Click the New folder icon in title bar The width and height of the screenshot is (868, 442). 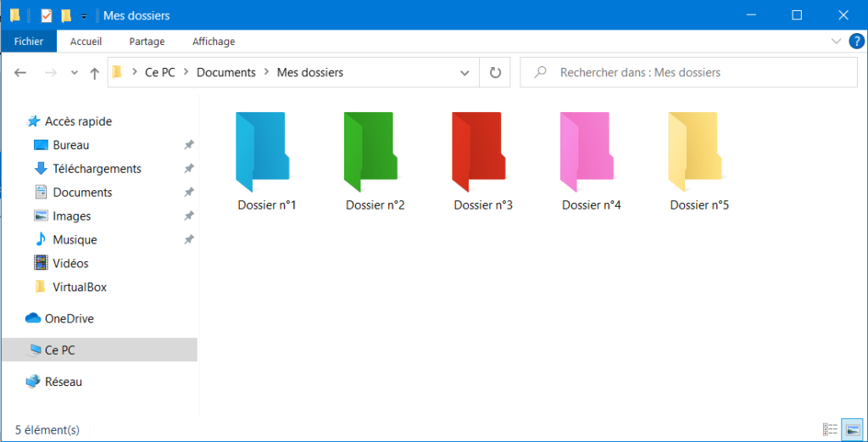66,15
